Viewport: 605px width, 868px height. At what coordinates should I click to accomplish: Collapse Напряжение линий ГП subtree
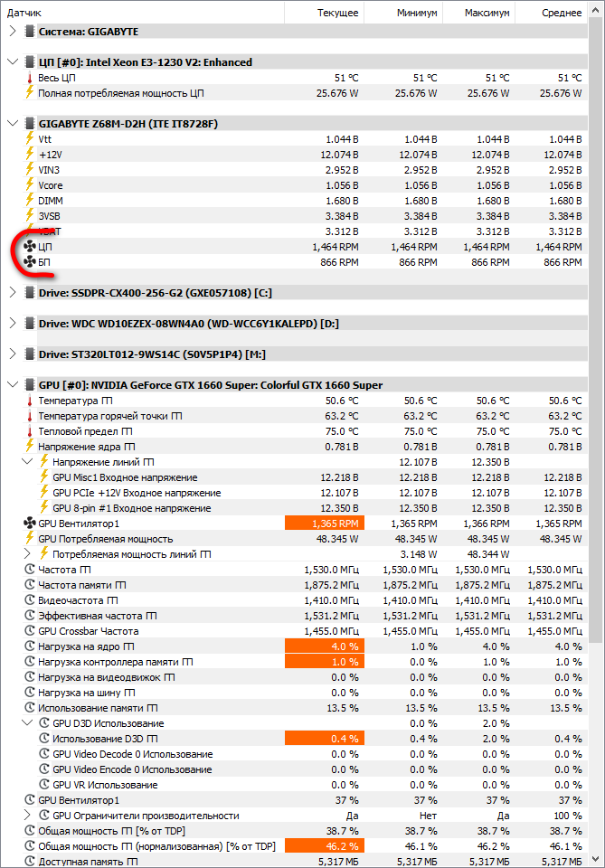click(x=27, y=462)
